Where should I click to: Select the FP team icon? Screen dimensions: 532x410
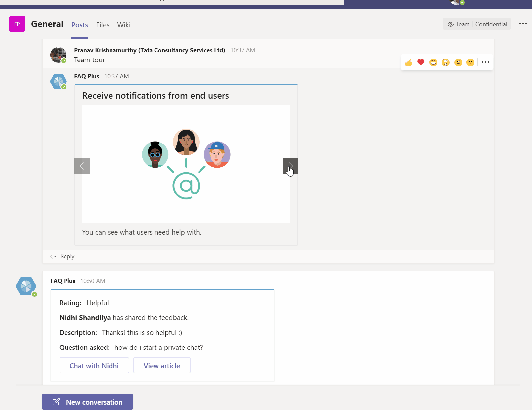[17, 24]
